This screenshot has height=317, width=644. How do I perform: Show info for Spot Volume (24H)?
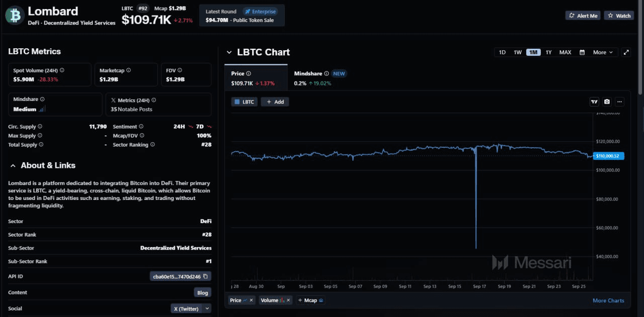(62, 70)
